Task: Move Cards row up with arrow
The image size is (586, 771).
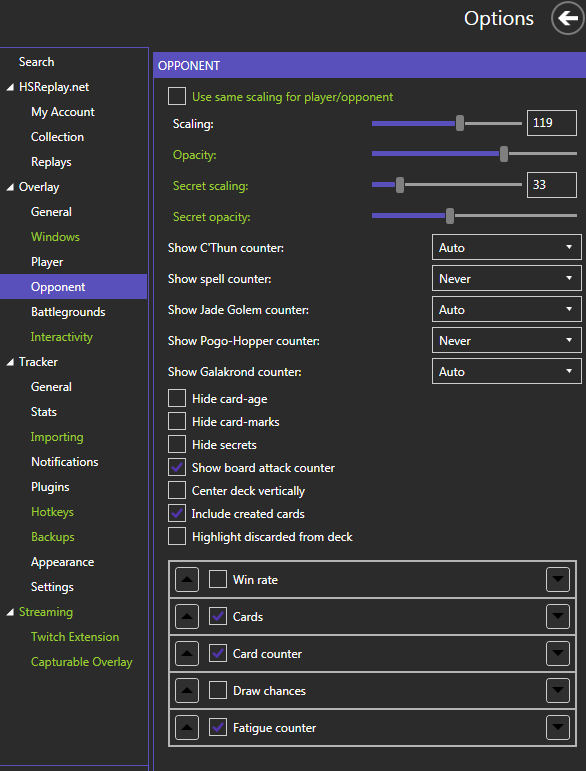Action: [187, 617]
